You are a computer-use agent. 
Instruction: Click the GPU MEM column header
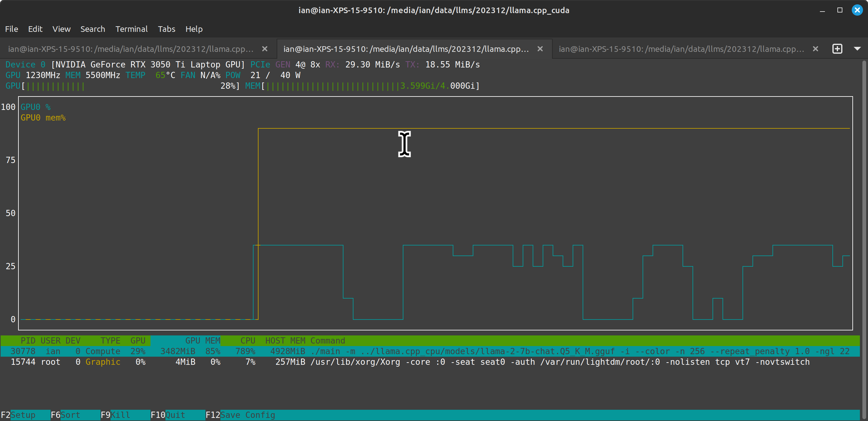(x=203, y=341)
